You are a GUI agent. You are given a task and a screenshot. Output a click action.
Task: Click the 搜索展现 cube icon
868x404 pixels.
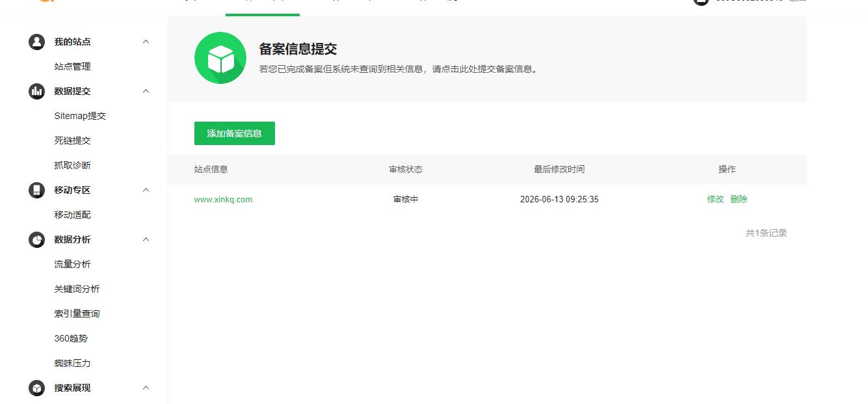36,388
